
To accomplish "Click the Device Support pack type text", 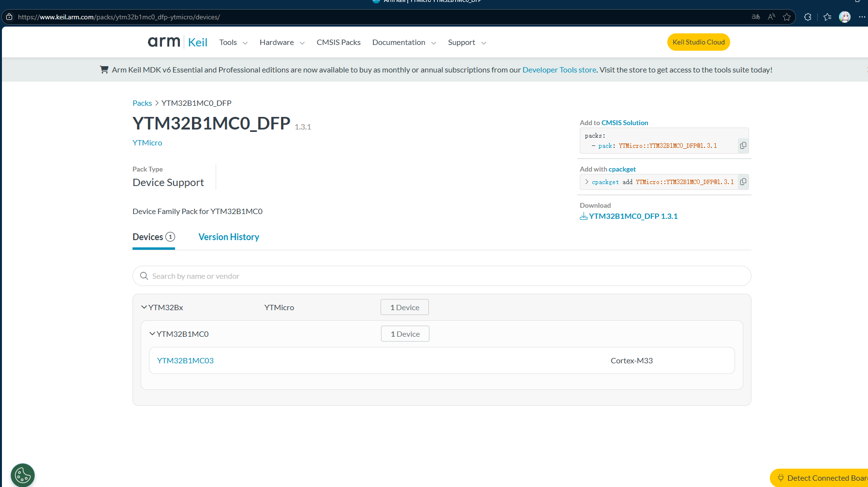I will 168,183.
